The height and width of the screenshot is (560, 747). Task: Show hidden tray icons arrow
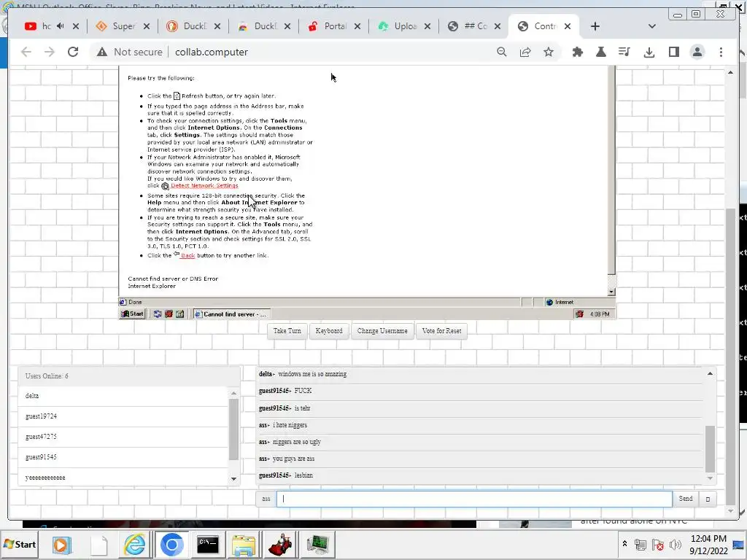pos(624,544)
